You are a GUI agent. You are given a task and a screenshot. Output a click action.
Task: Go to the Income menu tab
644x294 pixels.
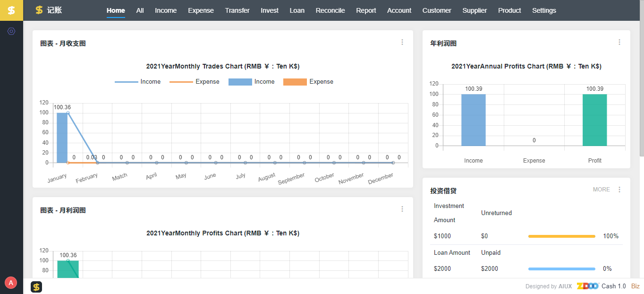pyautogui.click(x=166, y=10)
